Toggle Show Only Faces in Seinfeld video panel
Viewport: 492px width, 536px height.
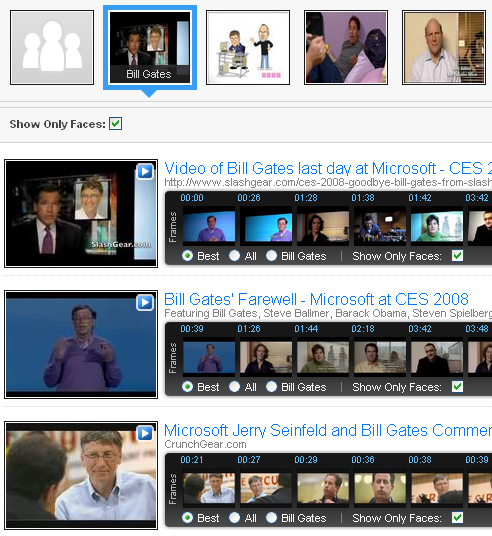[457, 518]
